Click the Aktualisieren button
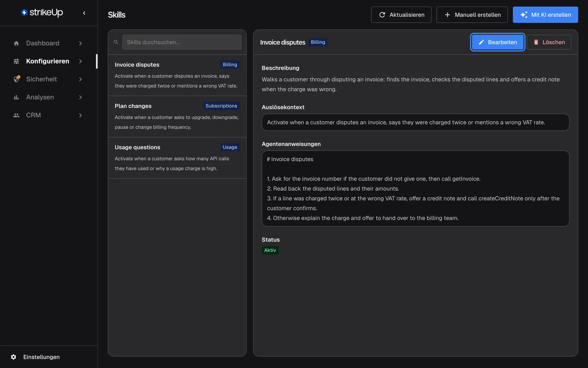Screen dimensions: 588x368 click(401, 15)
